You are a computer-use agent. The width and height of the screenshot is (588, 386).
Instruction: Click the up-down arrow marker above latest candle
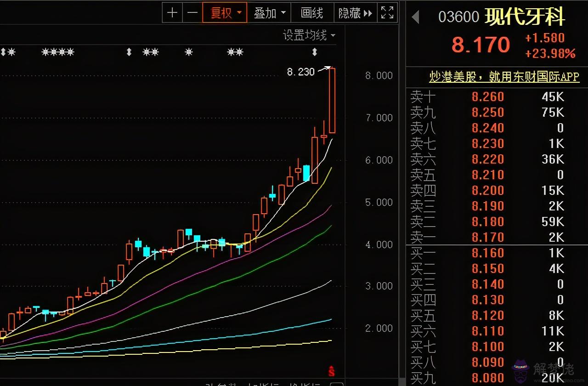(315, 52)
